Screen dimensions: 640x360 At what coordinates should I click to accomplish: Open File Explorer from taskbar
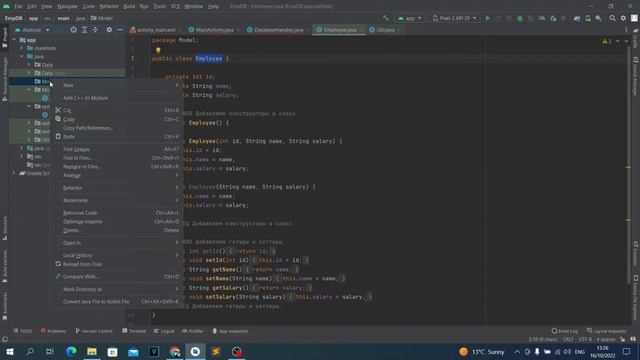(x=92, y=351)
